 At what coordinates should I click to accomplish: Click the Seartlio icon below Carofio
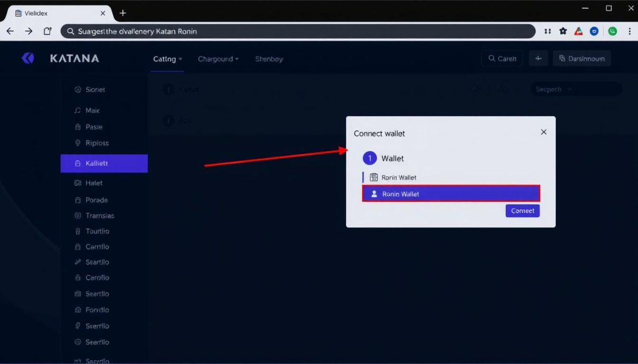tap(78, 294)
